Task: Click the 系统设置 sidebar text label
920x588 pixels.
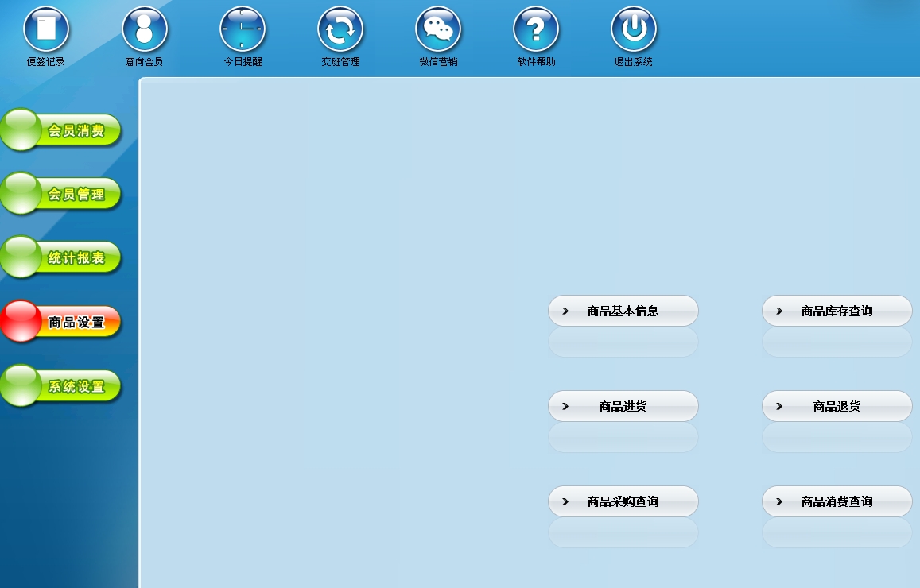Action: pyautogui.click(x=76, y=387)
